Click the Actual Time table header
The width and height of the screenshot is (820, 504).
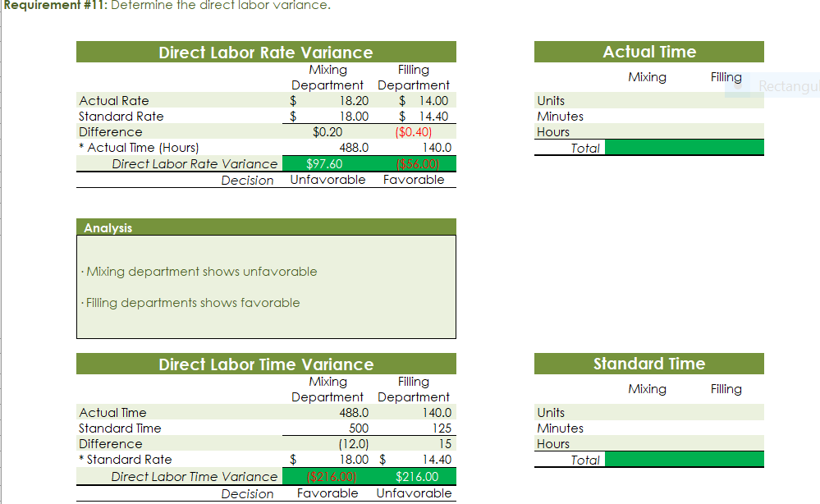point(649,52)
